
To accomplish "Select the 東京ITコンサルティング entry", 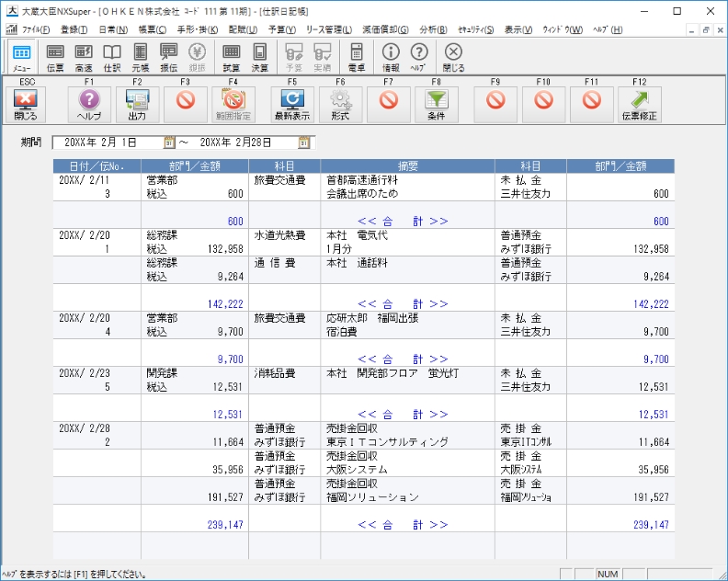I will [x=387, y=442].
